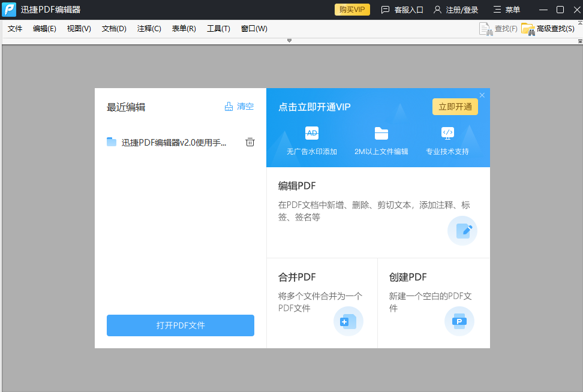
Task: Click the 点击立即开通VIP heading
Action: 314,107
